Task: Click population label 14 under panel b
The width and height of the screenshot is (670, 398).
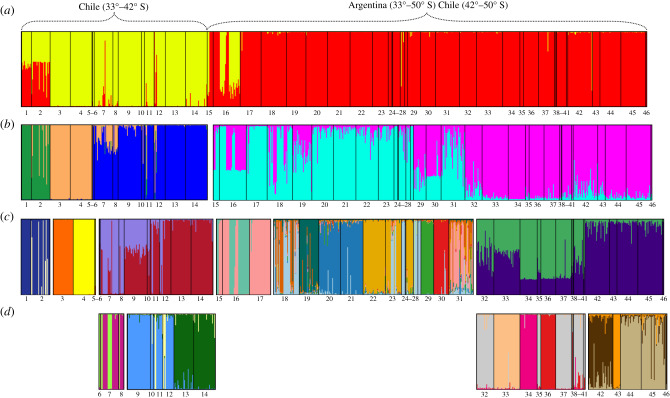Action: click(x=195, y=205)
